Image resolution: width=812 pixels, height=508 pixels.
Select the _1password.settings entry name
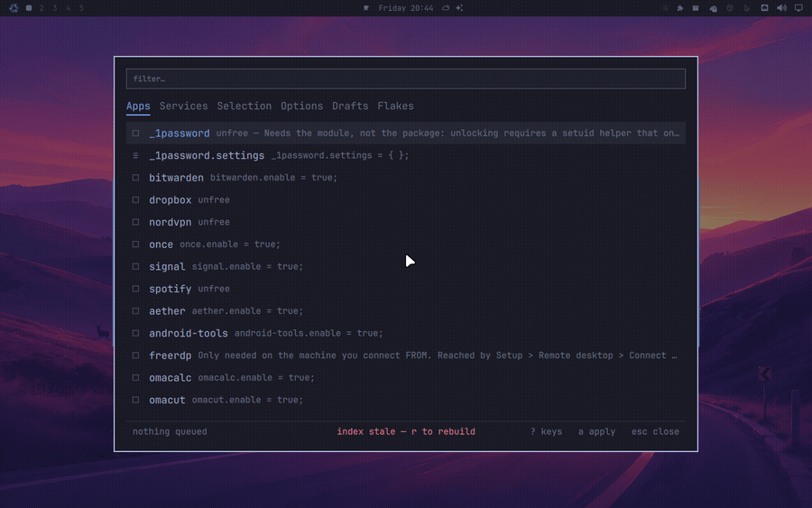point(207,155)
